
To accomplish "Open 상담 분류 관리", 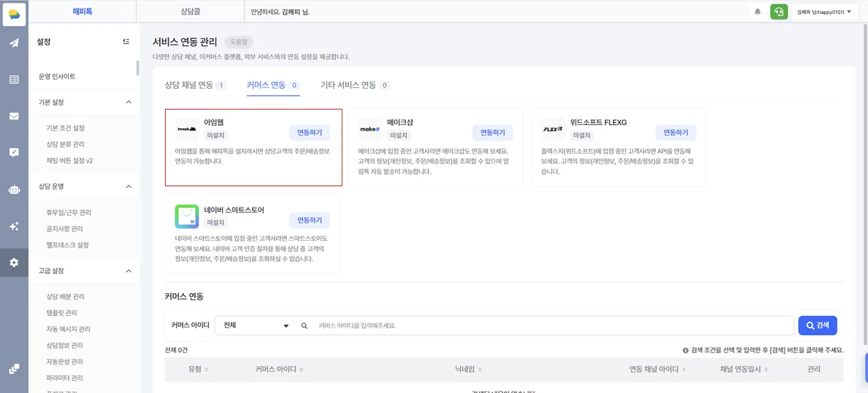I will (65, 145).
